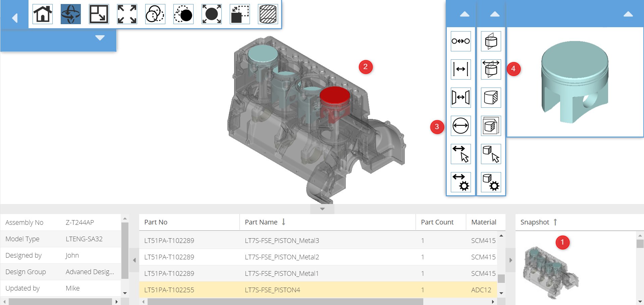Select the vertical section plane tool

click(x=491, y=41)
